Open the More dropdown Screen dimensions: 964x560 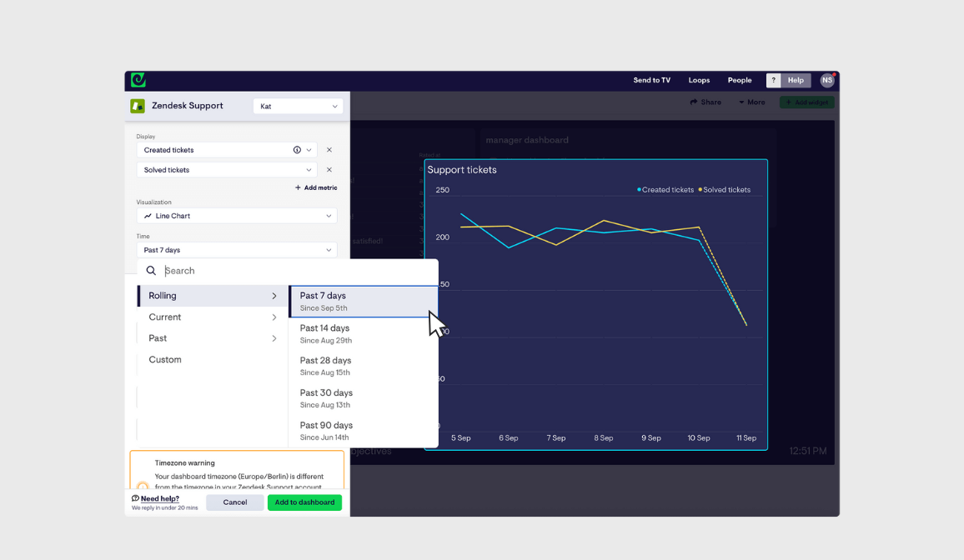tap(752, 102)
